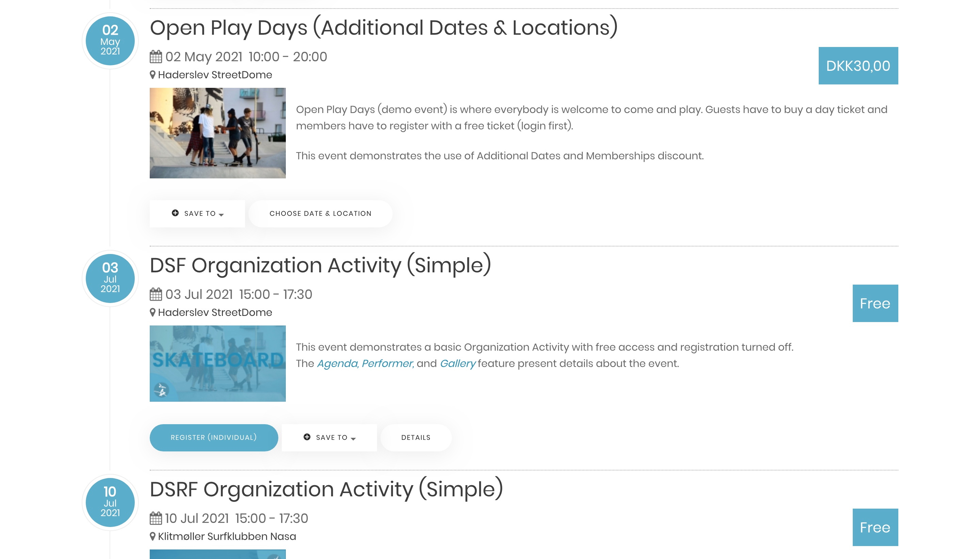Click the 03 Jul 2021 timeline date circle
The width and height of the screenshot is (980, 559).
[110, 278]
